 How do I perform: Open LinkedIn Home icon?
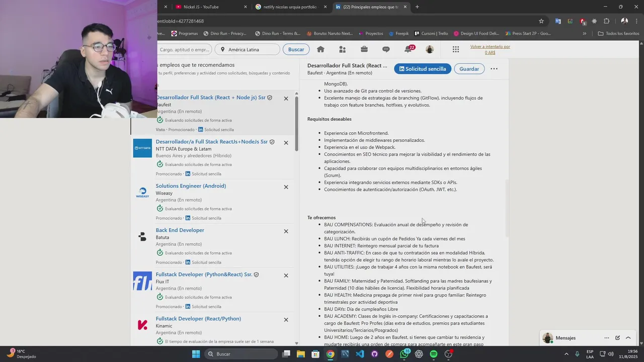pos(320,49)
